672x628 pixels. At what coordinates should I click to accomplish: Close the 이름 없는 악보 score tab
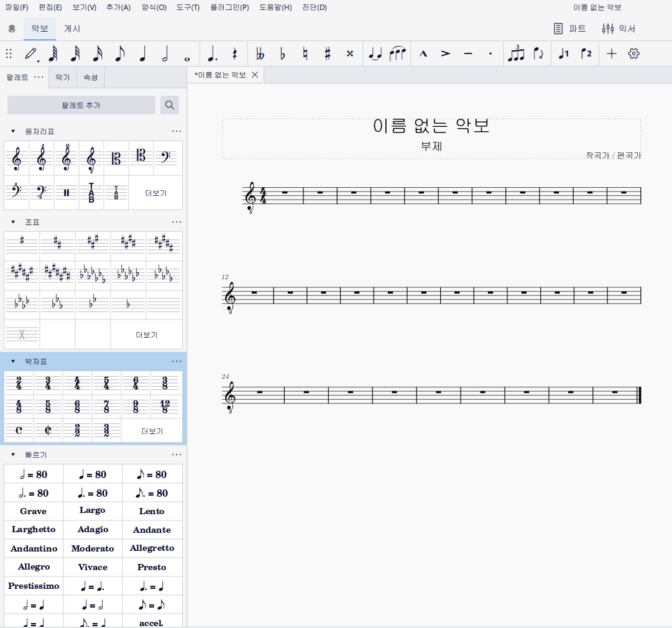[x=255, y=75]
